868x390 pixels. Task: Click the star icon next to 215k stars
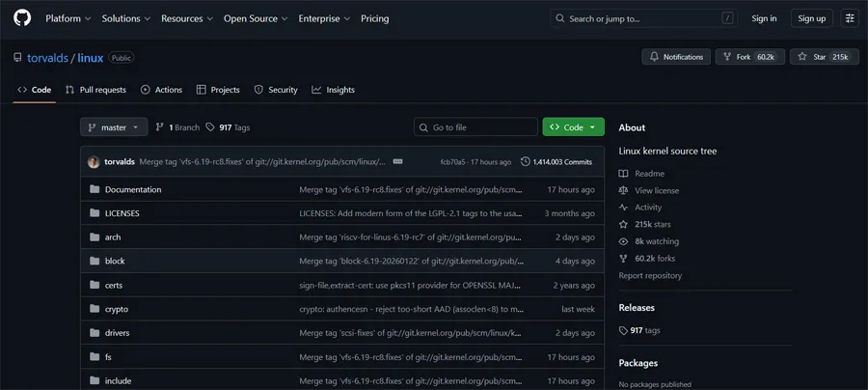(x=623, y=224)
